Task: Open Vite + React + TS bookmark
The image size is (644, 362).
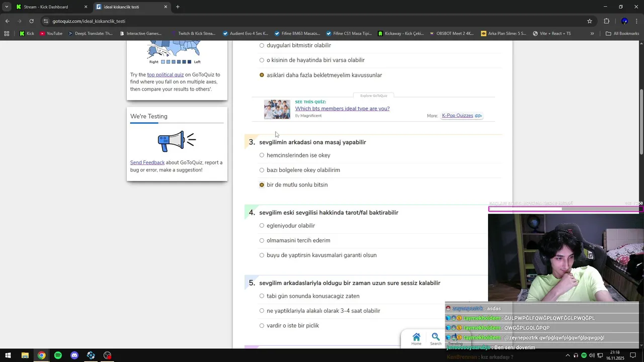Action: [551, 34]
